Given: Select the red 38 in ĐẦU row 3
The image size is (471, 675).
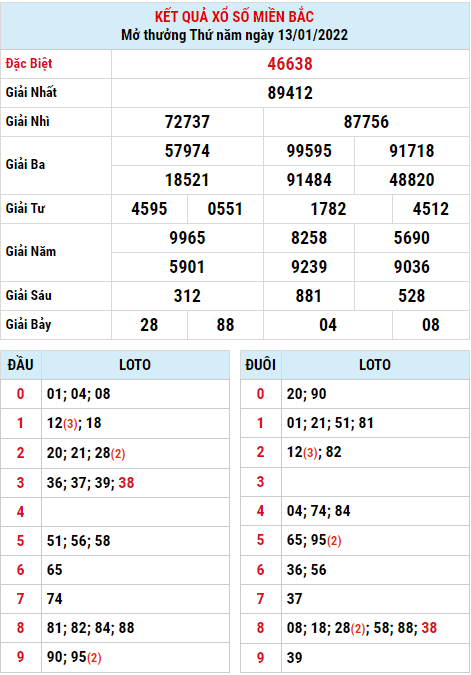Looking at the screenshot, I should pos(126,483).
